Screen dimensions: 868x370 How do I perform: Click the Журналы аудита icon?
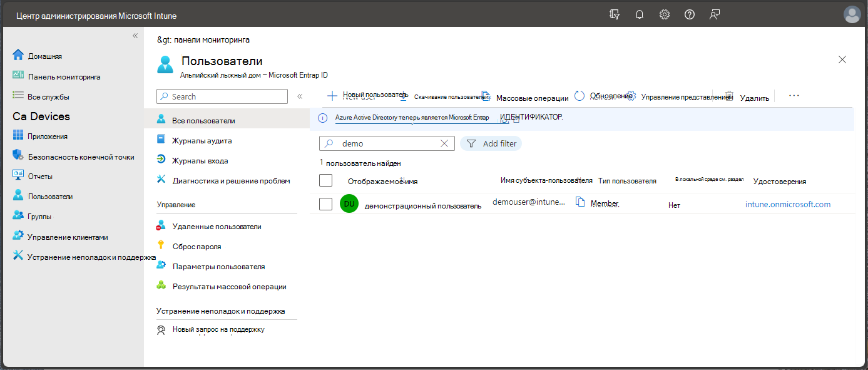(161, 140)
